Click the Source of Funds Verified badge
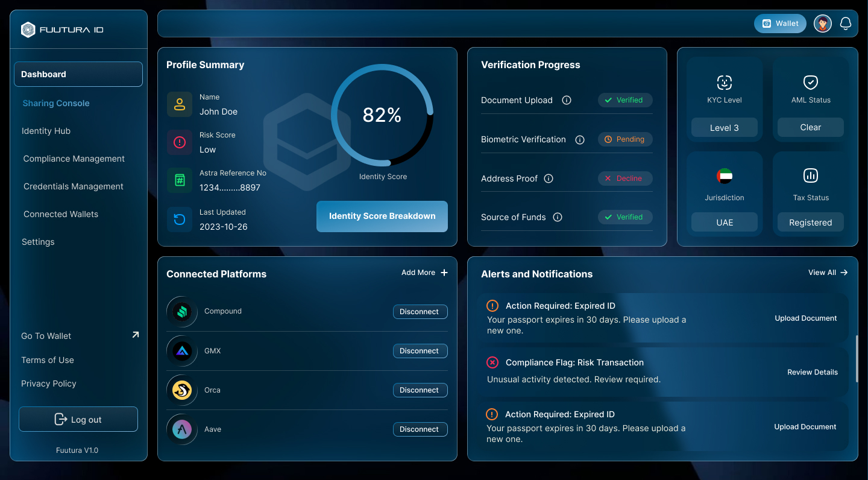The width and height of the screenshot is (868, 480). [625, 217]
